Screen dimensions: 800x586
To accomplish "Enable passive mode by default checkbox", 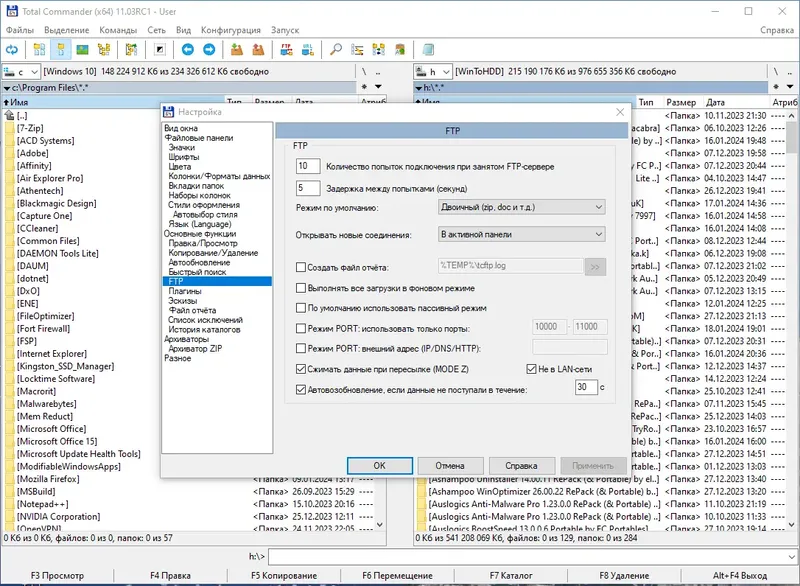I will [301, 308].
